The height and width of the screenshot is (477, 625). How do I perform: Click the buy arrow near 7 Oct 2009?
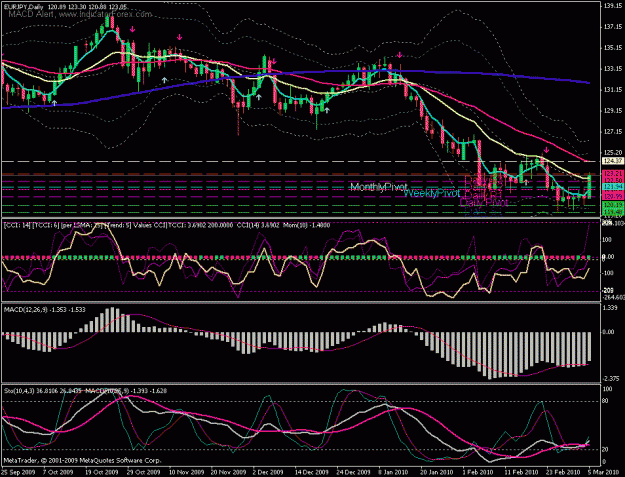pyautogui.click(x=55, y=103)
